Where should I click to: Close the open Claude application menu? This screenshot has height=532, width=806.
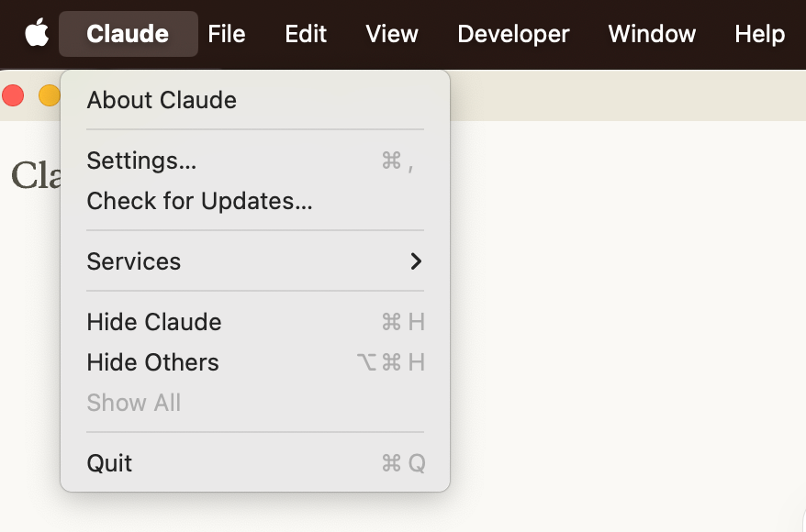tap(128, 34)
